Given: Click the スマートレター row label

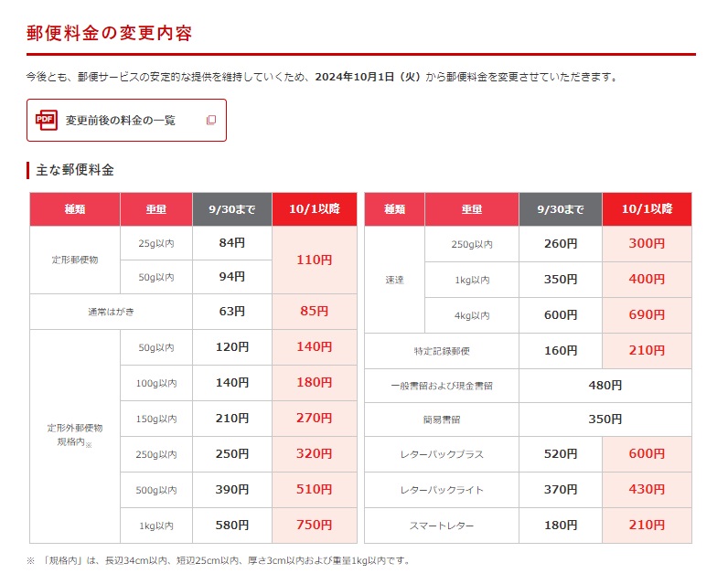Looking at the screenshot, I should [x=442, y=526].
